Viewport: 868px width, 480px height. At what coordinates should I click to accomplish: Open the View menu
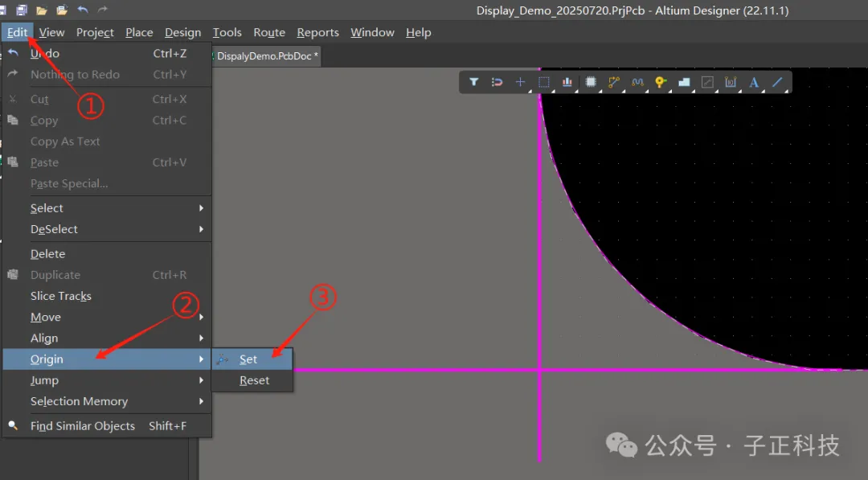(51, 33)
